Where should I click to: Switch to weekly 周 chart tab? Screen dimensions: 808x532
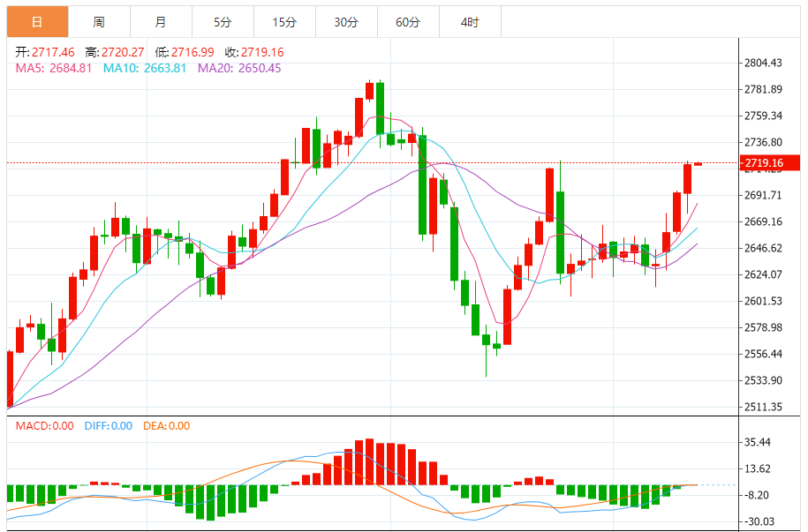(x=99, y=22)
